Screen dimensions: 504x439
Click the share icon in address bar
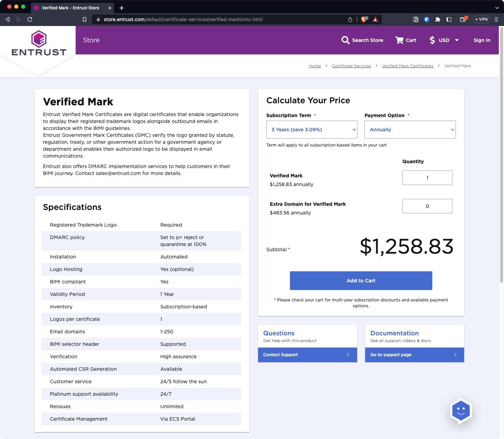(x=350, y=19)
